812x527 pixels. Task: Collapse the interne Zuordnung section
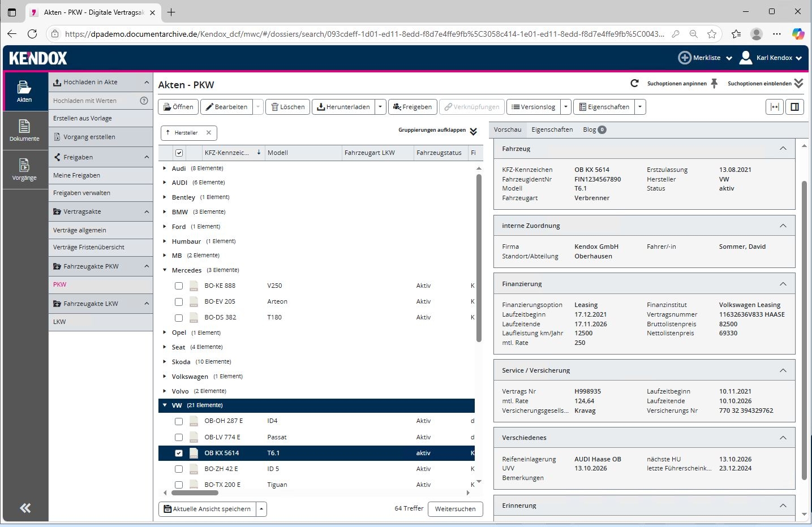783,226
